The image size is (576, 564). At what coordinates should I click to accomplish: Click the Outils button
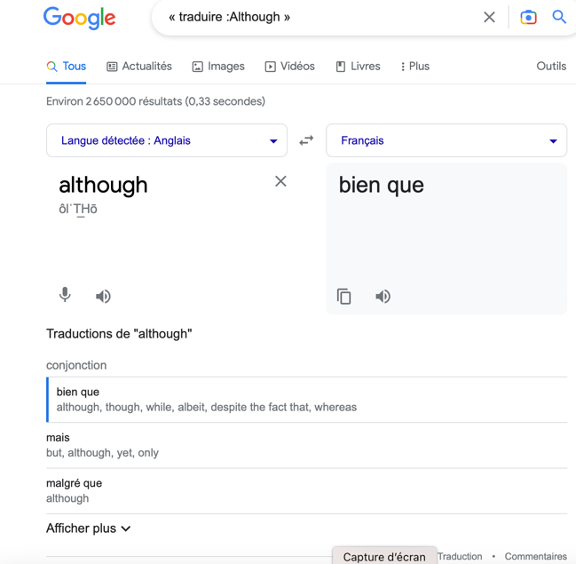coord(551,66)
